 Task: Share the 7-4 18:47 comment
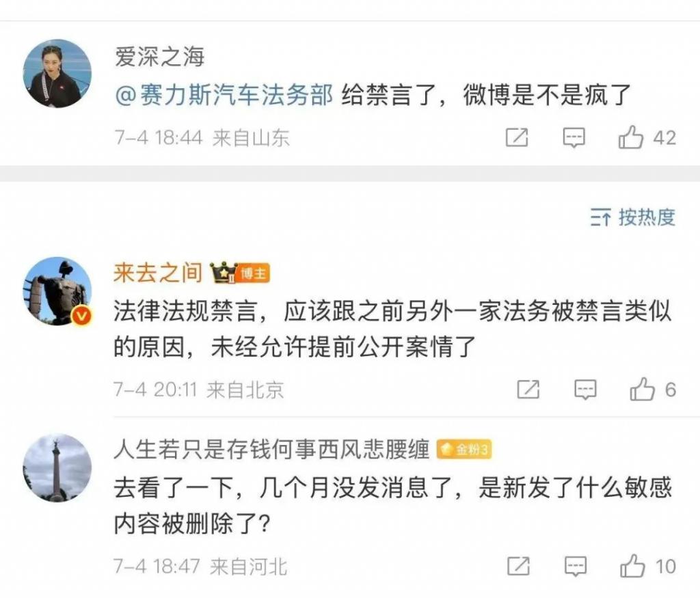pyautogui.click(x=519, y=566)
